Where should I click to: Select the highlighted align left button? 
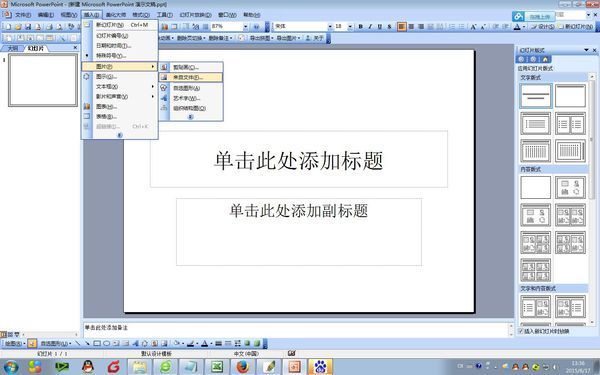pos(401,26)
